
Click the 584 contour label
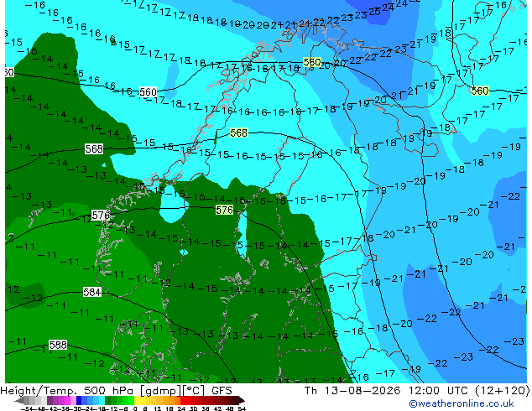(92, 292)
